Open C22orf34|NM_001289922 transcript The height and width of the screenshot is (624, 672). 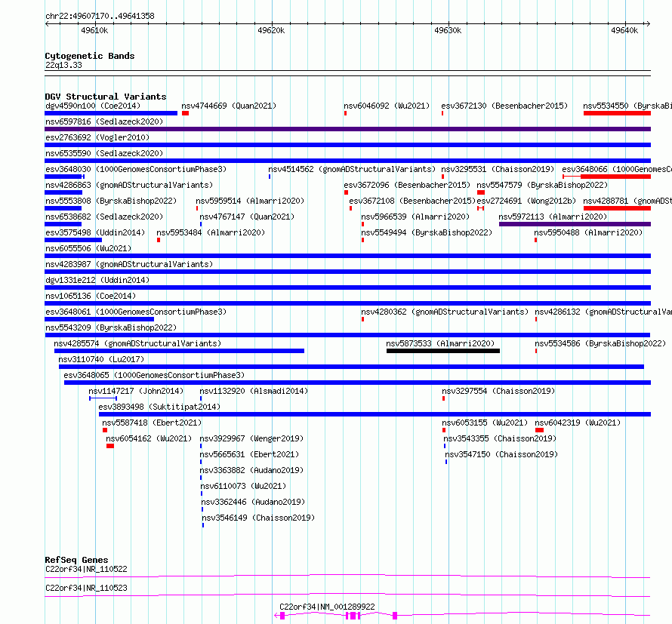[x=327, y=607]
